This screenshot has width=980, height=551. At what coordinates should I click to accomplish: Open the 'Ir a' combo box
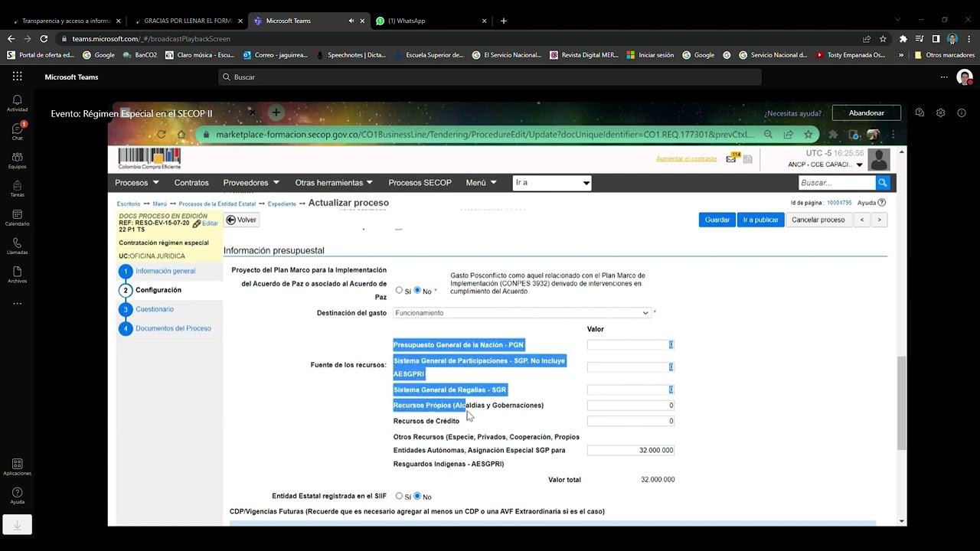[552, 183]
